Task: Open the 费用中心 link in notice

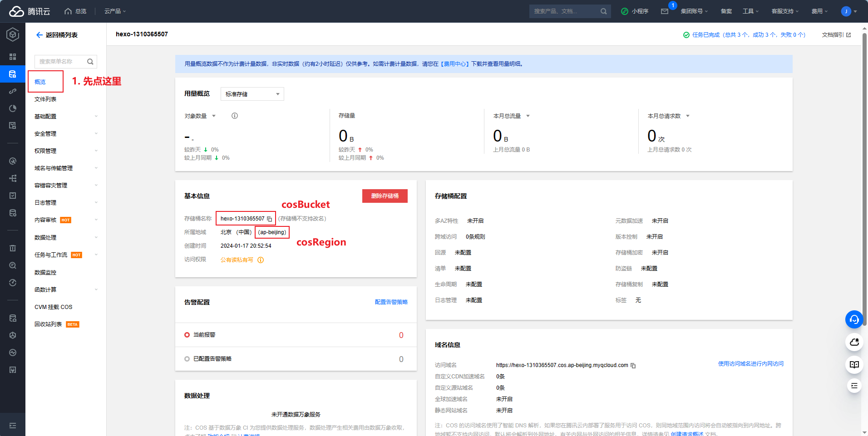Action: (x=456, y=64)
